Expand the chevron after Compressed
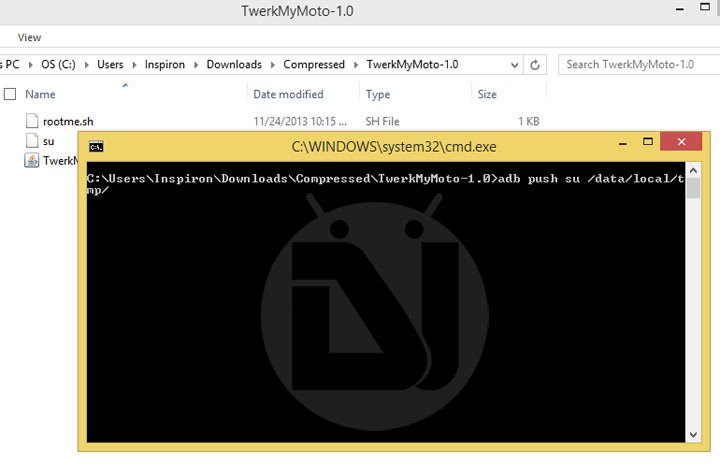The height and width of the screenshot is (464, 720). (x=356, y=65)
